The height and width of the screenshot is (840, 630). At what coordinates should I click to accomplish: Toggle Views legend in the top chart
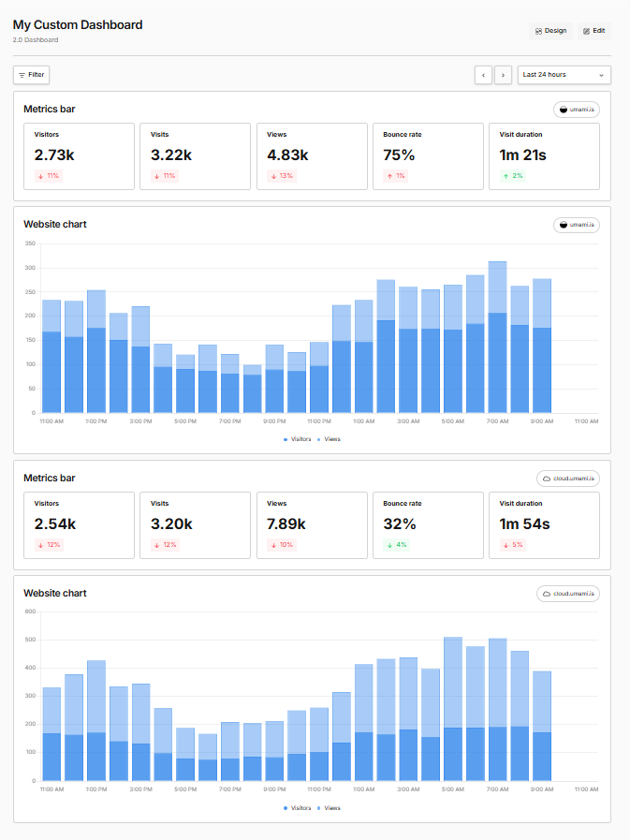[331, 439]
